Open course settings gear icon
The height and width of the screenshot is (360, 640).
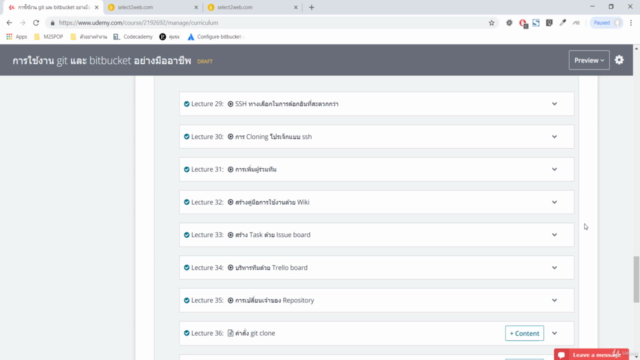coord(619,60)
